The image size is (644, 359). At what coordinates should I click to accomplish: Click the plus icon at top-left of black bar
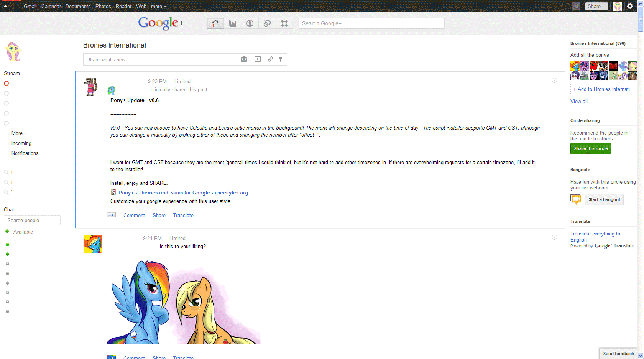pos(5,6)
